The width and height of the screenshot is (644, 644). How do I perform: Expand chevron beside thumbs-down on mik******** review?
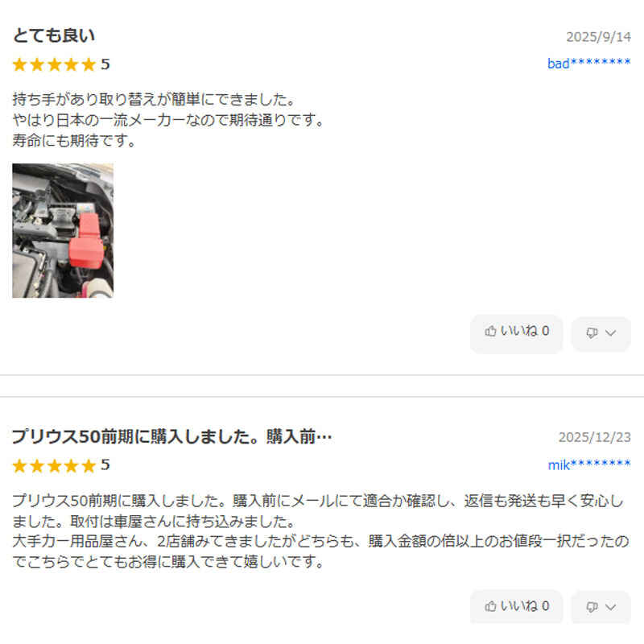(611, 607)
